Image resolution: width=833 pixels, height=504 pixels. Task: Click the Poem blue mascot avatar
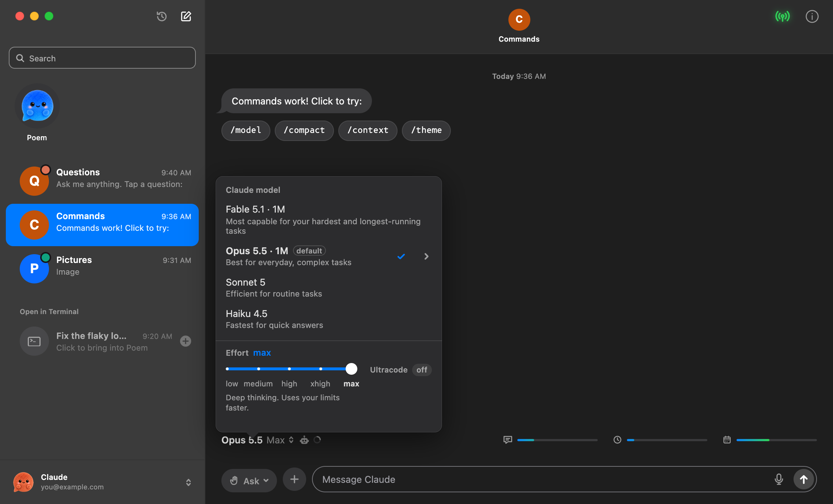point(37,106)
